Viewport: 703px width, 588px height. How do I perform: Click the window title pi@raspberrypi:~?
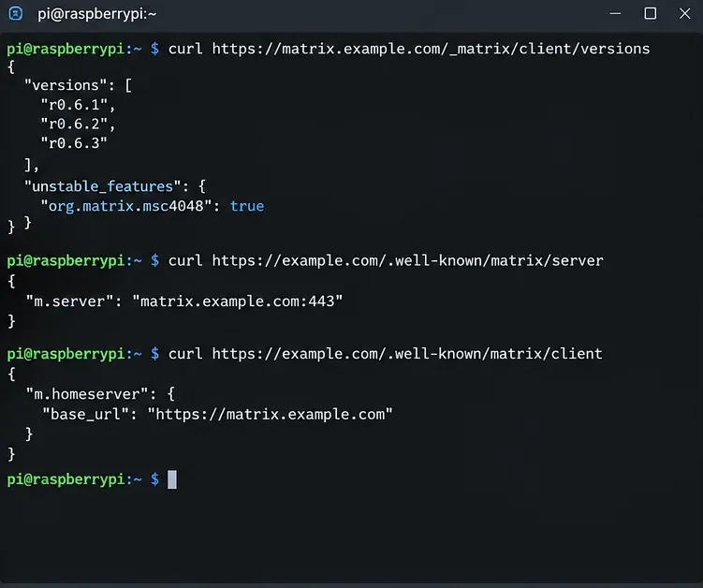click(96, 14)
